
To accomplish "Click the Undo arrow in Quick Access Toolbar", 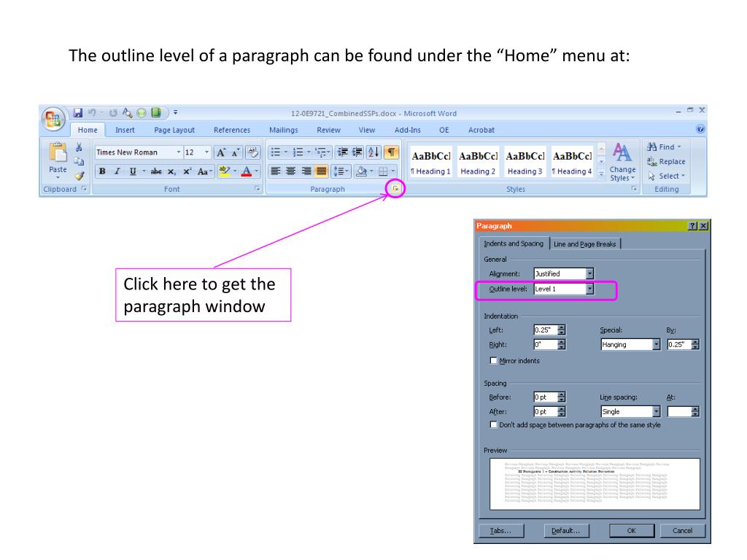I will pos(92,113).
